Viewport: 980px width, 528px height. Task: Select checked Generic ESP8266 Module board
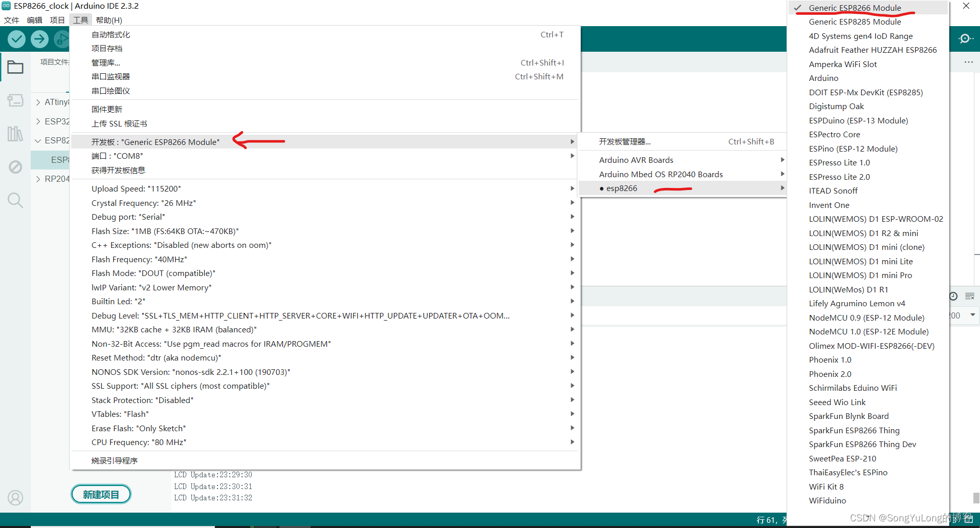click(x=868, y=8)
